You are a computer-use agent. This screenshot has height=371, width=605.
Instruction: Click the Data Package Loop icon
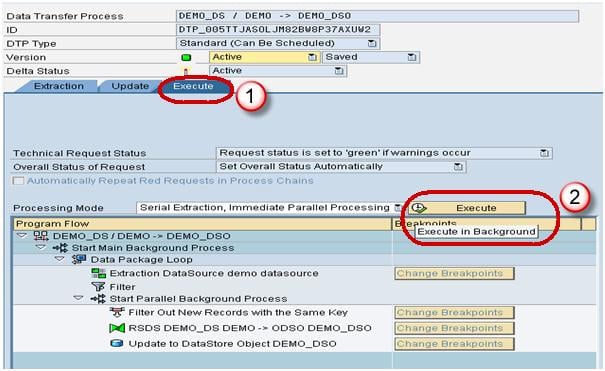point(79,260)
